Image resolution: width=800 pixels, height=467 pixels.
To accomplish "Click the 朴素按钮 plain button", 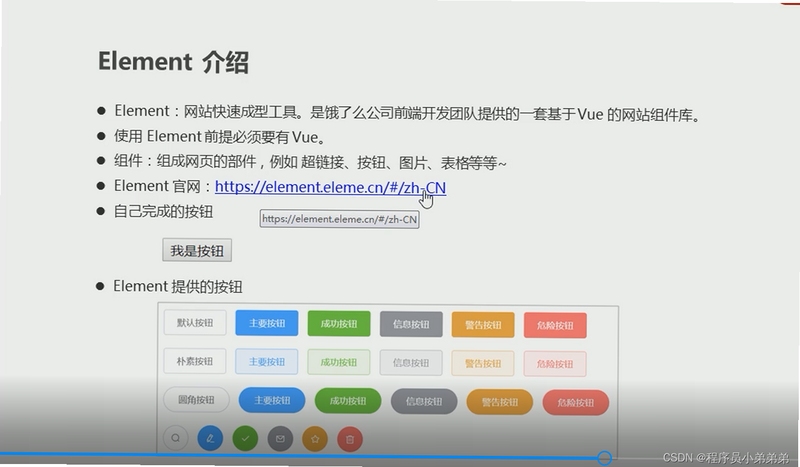I will [x=195, y=361].
